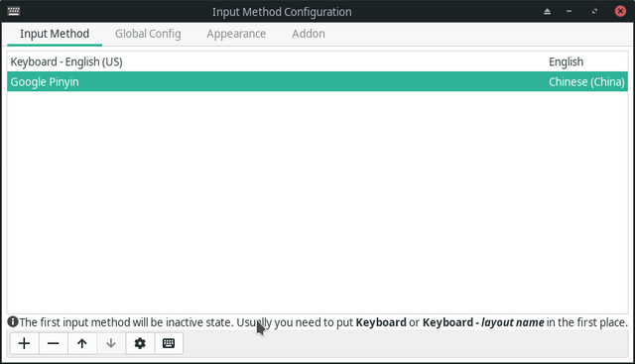Maximize the Input Method Configuration window
The height and width of the screenshot is (364, 635).
[594, 11]
